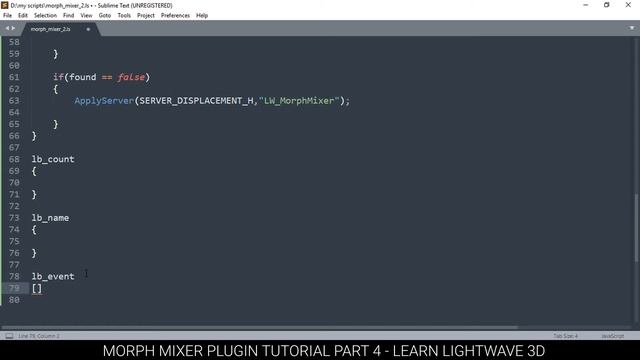Image resolution: width=640 pixels, height=360 pixels.
Task: Open the Find menu
Action: tap(69, 16)
